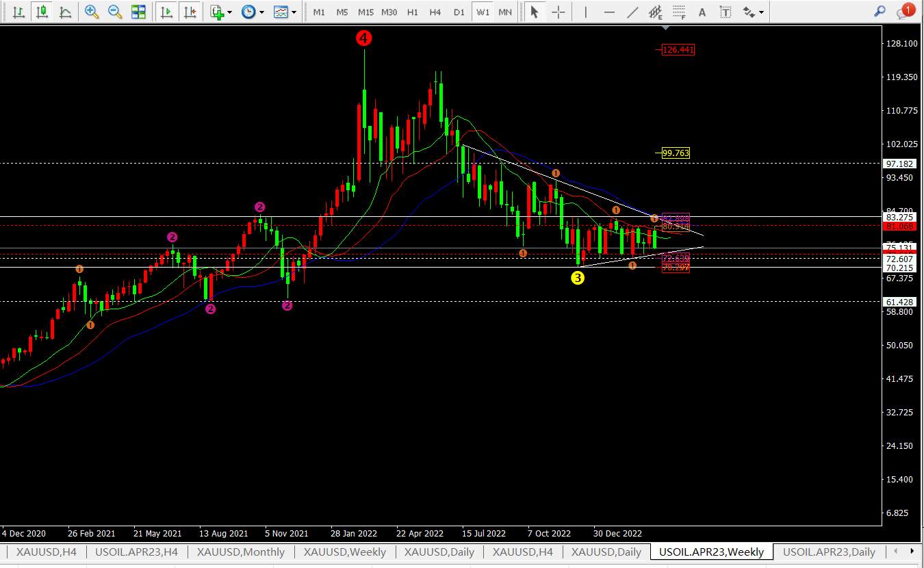Select the M5 timeframe
The width and height of the screenshot is (924, 568).
coord(342,12)
